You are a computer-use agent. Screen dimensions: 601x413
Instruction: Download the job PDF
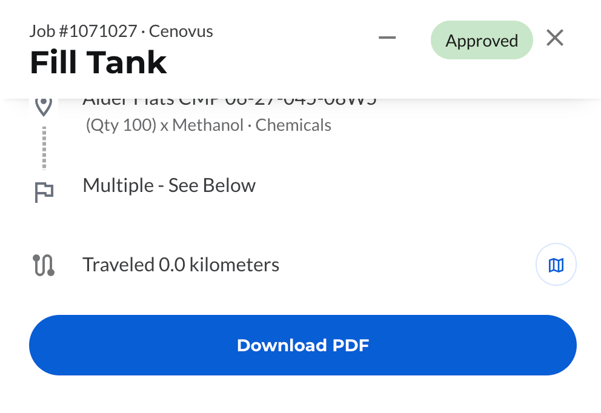[x=302, y=345]
